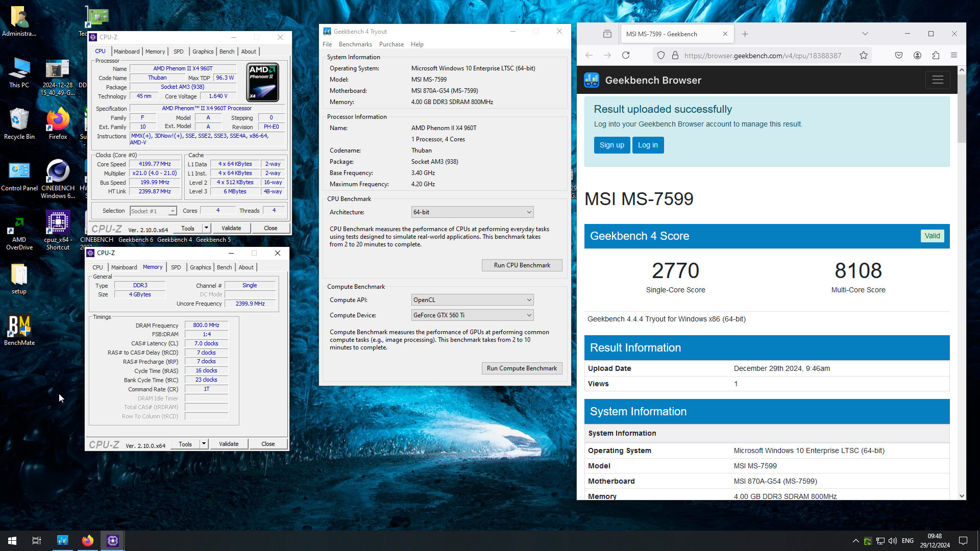Open Firefox list all tabs chevron

[865, 34]
